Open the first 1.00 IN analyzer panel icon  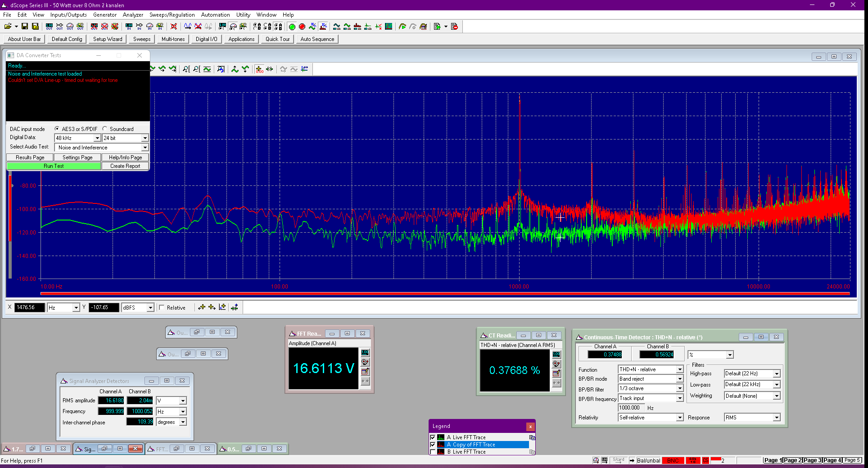click(x=129, y=27)
